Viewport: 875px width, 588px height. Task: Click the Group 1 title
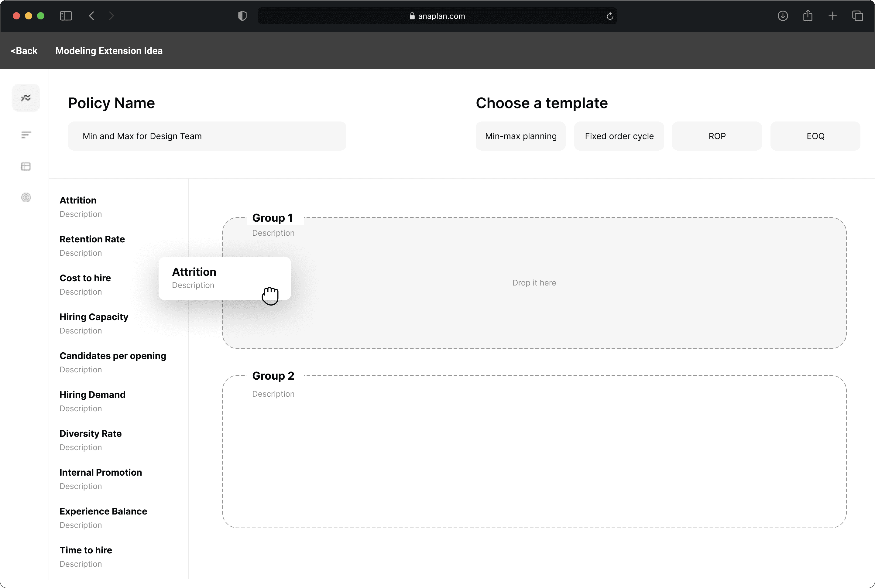pos(272,218)
